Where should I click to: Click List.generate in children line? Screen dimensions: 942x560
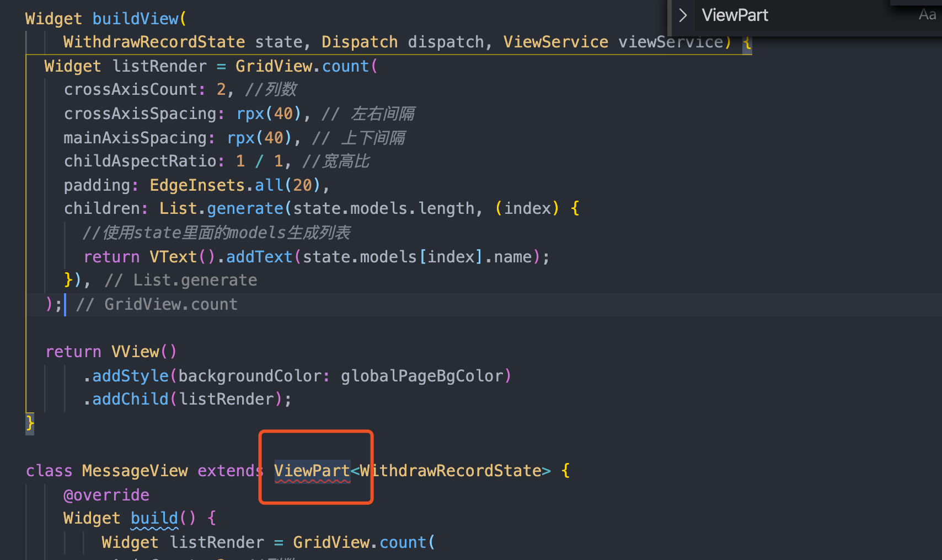pyautogui.click(x=221, y=208)
